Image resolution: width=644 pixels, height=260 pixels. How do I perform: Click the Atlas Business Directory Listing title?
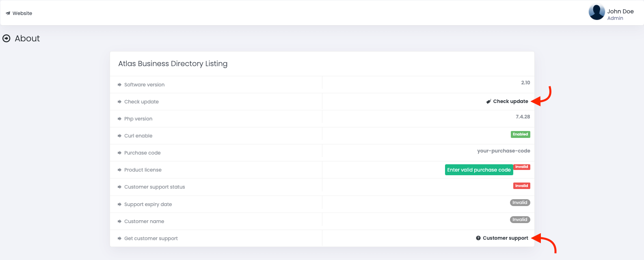pyautogui.click(x=173, y=64)
